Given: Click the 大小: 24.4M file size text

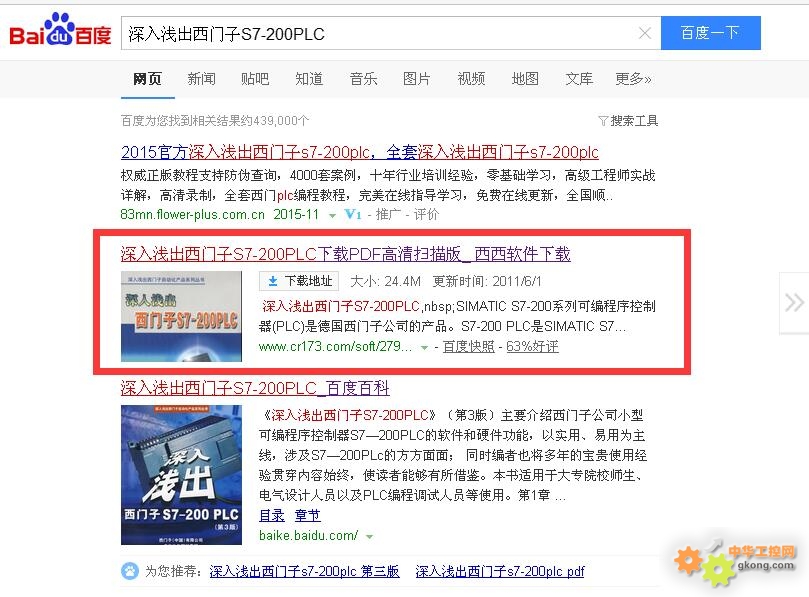Looking at the screenshot, I should (385, 281).
